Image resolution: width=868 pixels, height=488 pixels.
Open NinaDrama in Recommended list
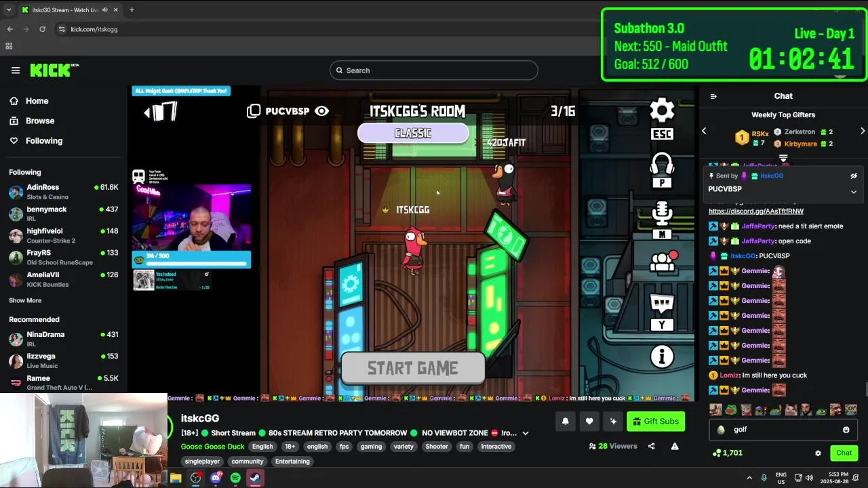(64, 339)
